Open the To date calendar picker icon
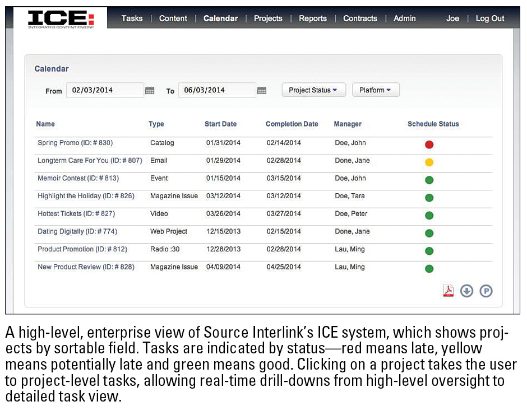The image size is (527, 420). [262, 90]
